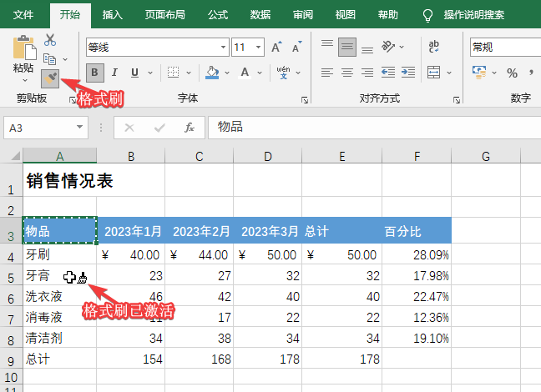Click the Cut scissors icon
This screenshot has height=392, width=541.
50,40
